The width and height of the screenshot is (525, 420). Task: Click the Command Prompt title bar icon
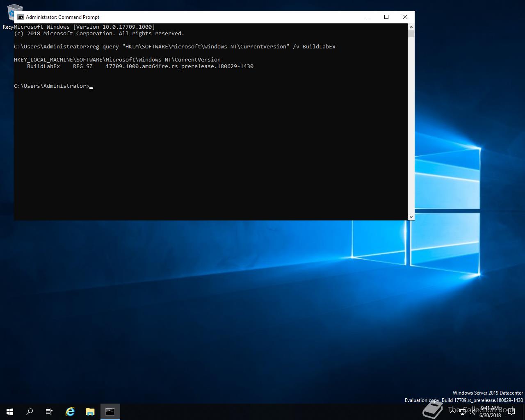(x=20, y=17)
